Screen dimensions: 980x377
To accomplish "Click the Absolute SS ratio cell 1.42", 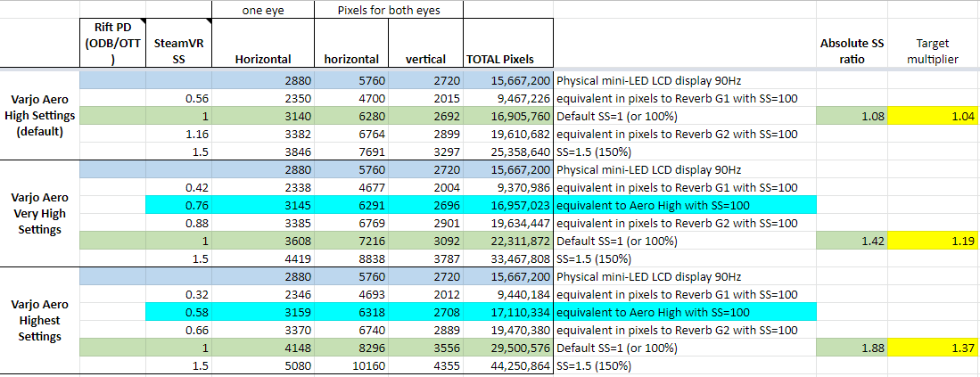I will [x=852, y=241].
